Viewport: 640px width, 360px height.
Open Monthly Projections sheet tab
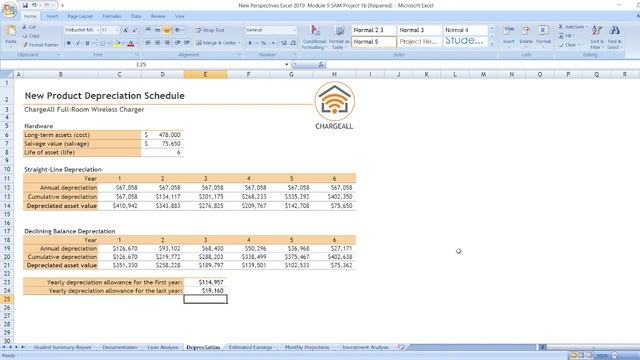coord(307,347)
